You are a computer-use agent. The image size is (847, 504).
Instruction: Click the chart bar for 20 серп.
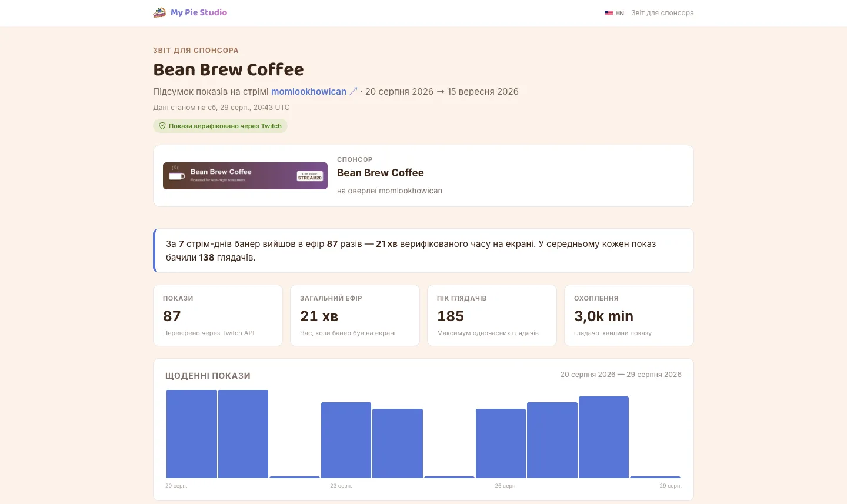click(x=192, y=434)
